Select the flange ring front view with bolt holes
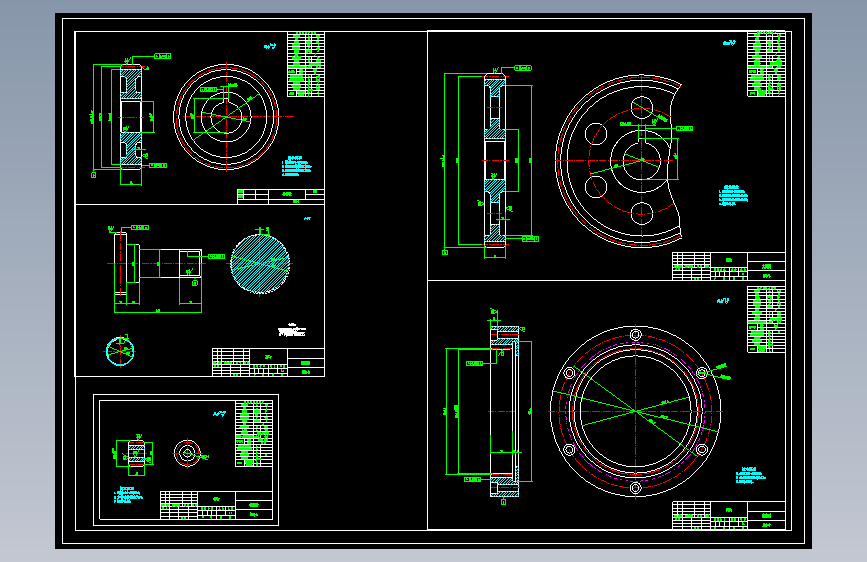This screenshot has width=867, height=562. (635, 411)
